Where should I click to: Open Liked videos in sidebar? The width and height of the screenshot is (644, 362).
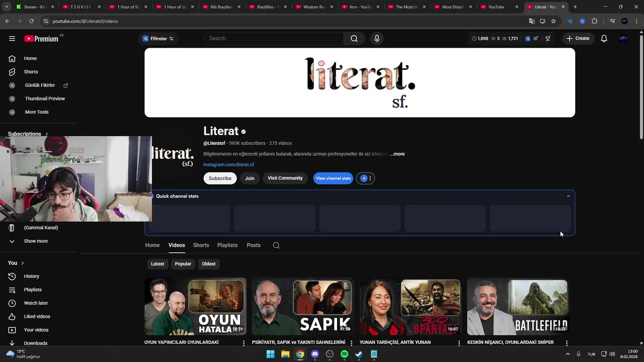coord(37,317)
